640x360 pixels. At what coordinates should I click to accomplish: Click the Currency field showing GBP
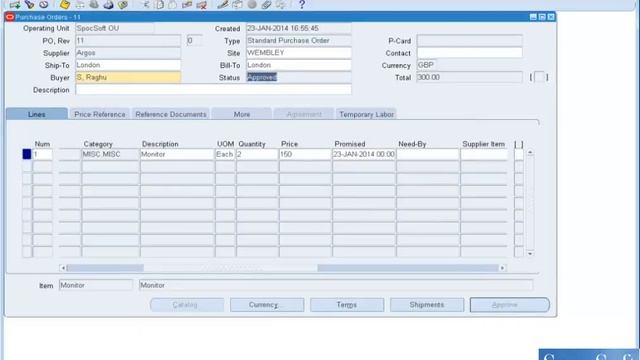pyautogui.click(x=427, y=65)
